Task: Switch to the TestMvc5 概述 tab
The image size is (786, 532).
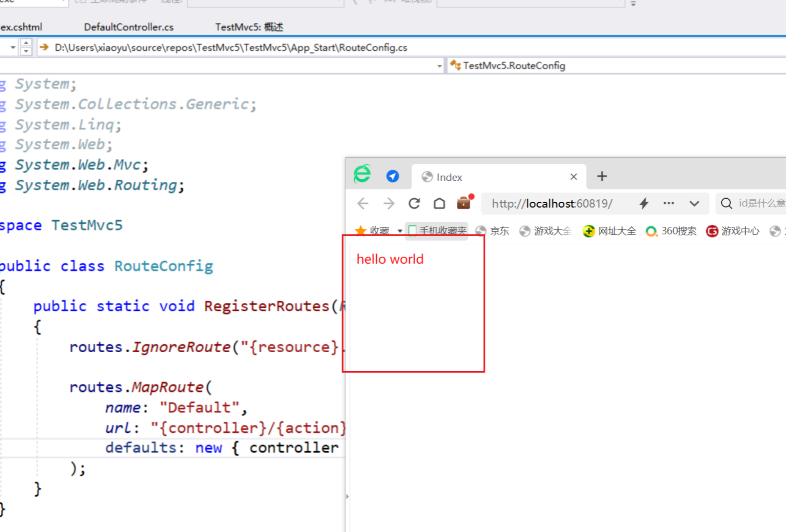Action: click(x=249, y=27)
